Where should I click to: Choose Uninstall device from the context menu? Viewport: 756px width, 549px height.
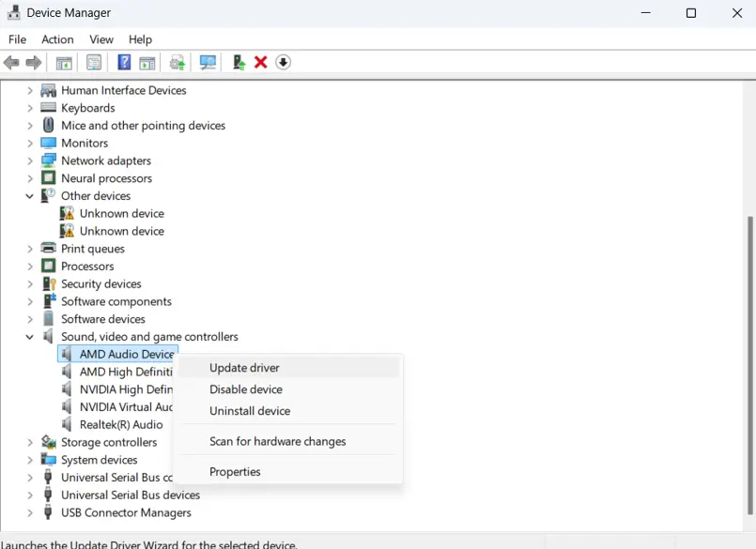click(250, 411)
